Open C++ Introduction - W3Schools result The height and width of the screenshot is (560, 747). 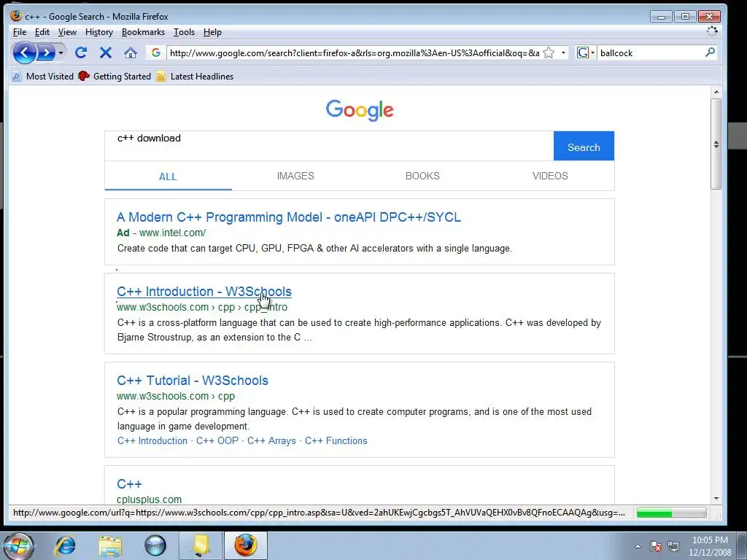(204, 292)
